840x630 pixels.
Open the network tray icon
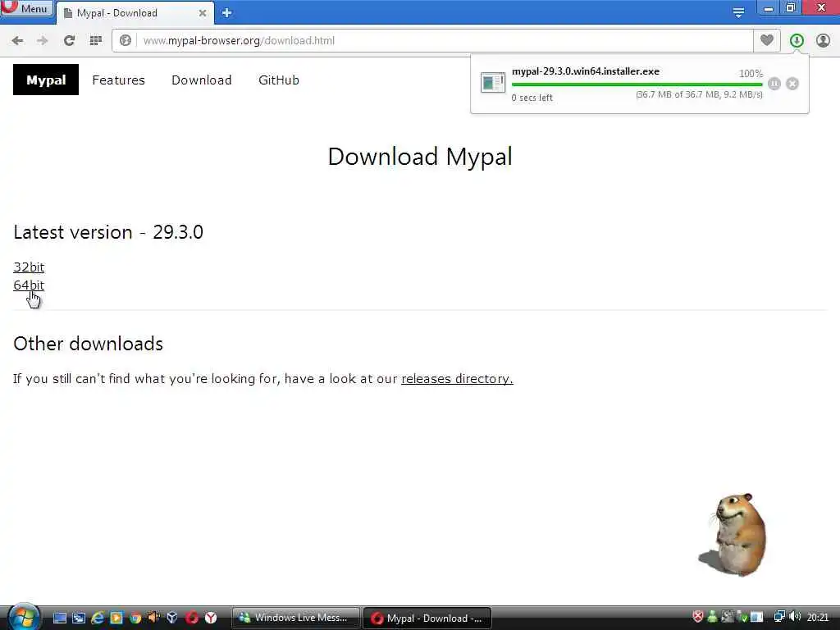779,617
